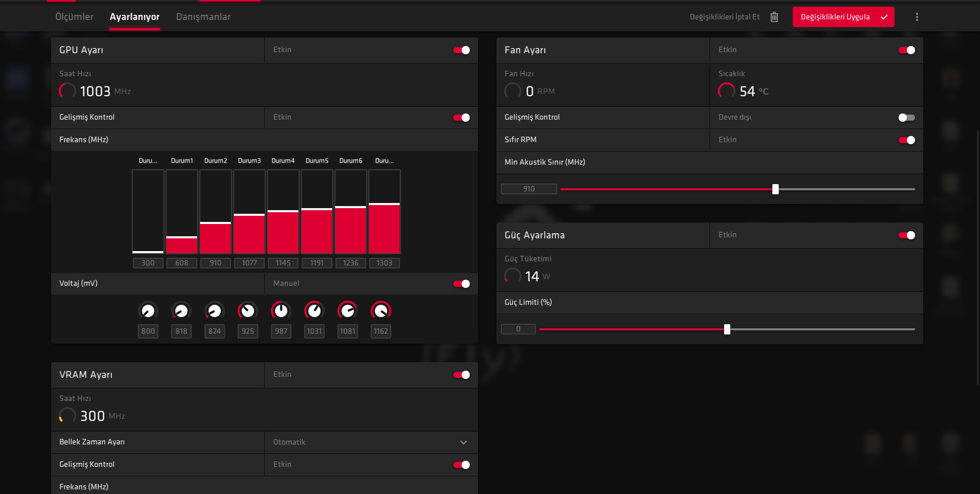Screen dimensions: 980x494
Task: Toggle the VRAM Ayarı Etkin switch
Action: pyautogui.click(x=462, y=375)
